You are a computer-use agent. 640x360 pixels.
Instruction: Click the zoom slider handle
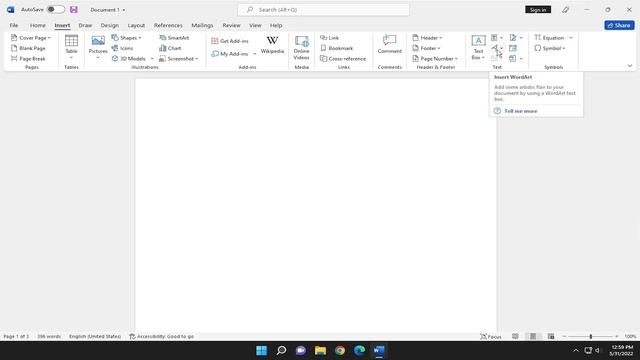click(591, 336)
